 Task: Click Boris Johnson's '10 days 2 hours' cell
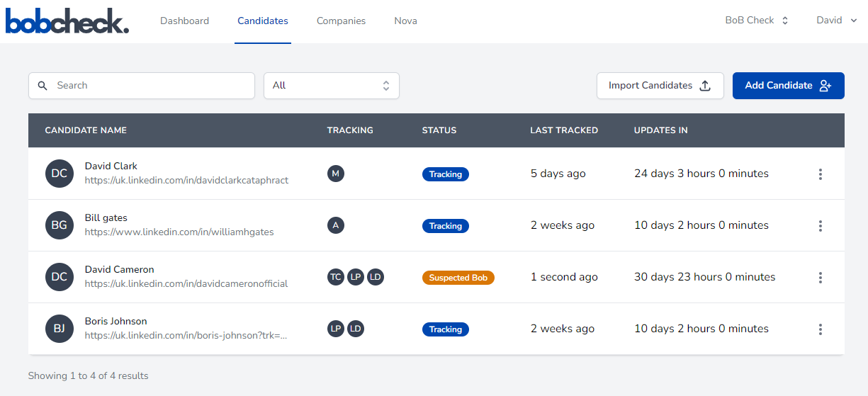click(x=701, y=329)
